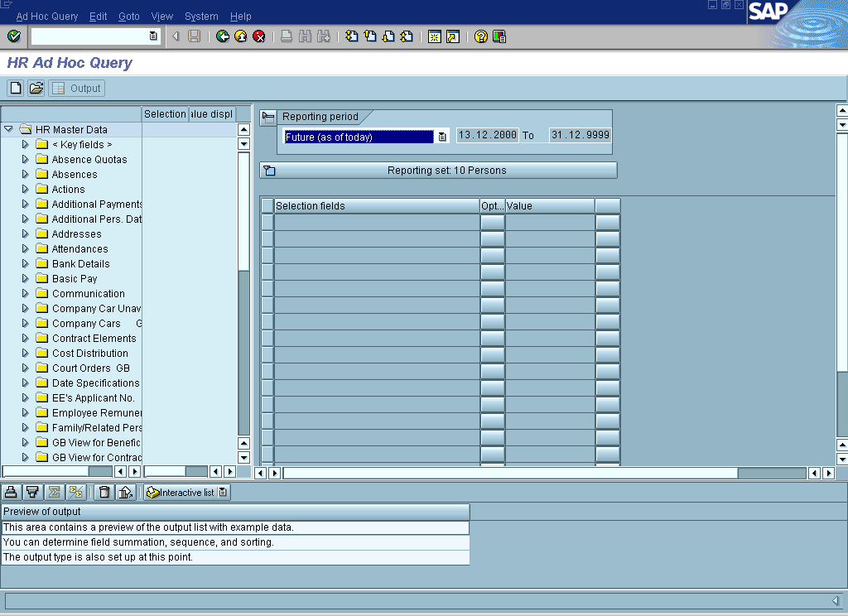
Task: Open the View menu
Action: point(161,17)
